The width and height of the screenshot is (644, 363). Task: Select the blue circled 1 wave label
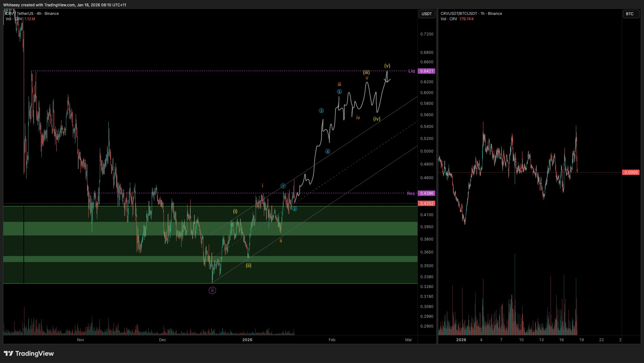pos(283,186)
